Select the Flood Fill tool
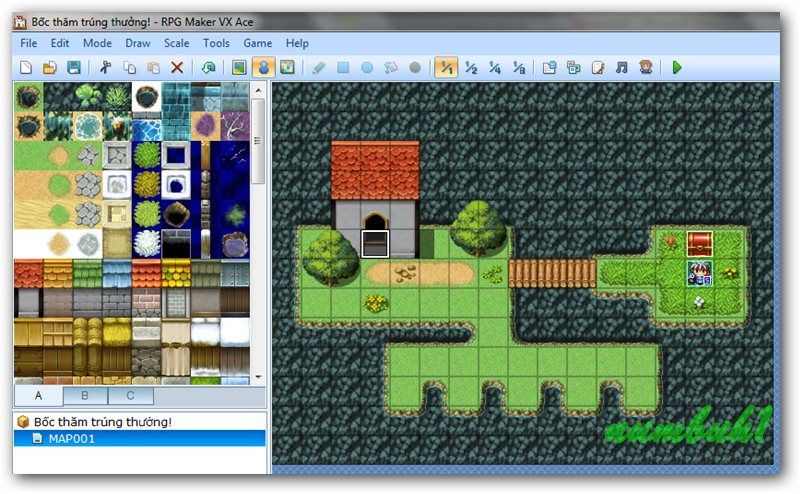The image size is (800, 494). click(391, 67)
